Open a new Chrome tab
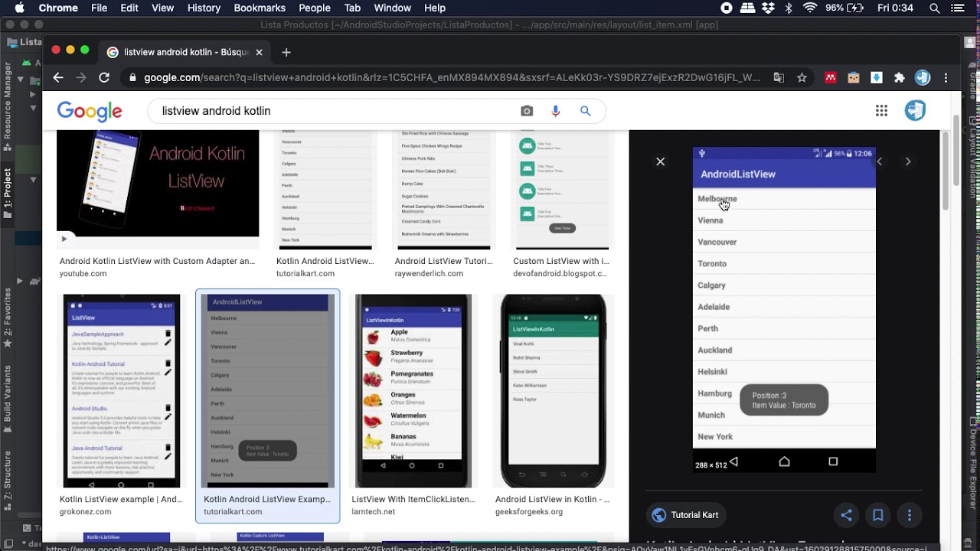 pyautogui.click(x=286, y=52)
